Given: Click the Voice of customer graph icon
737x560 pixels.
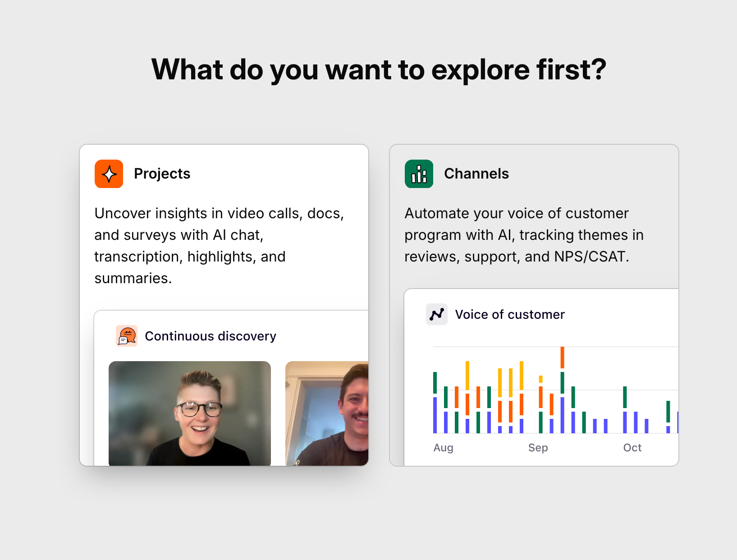Looking at the screenshot, I should pos(436,314).
